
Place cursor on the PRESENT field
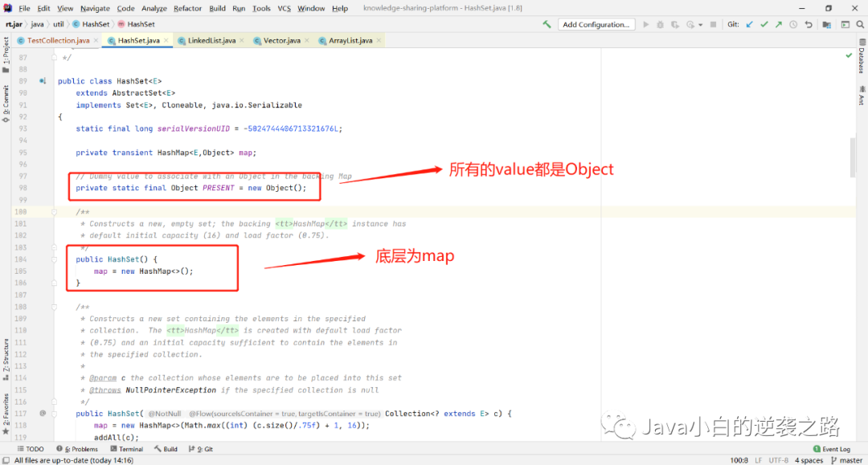(218, 188)
